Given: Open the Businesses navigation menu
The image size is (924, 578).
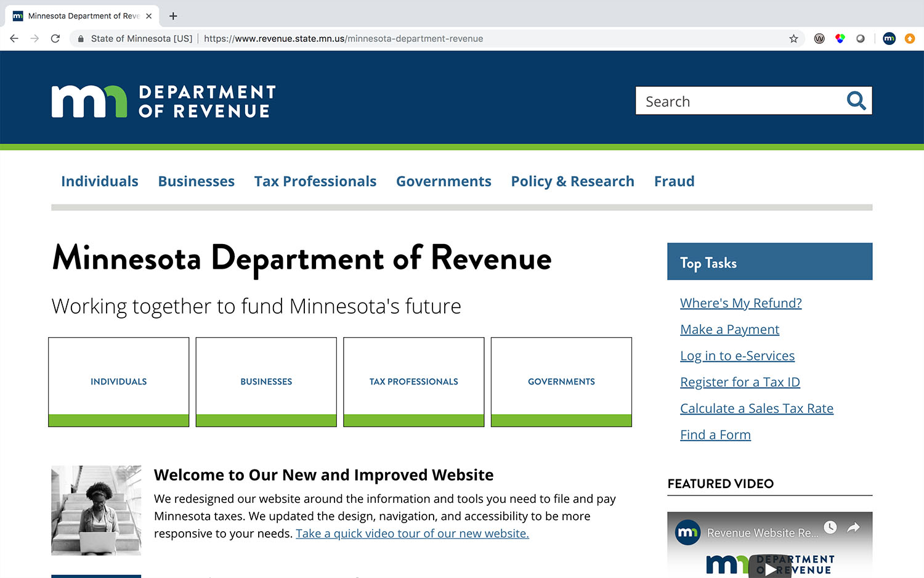Looking at the screenshot, I should point(197,181).
